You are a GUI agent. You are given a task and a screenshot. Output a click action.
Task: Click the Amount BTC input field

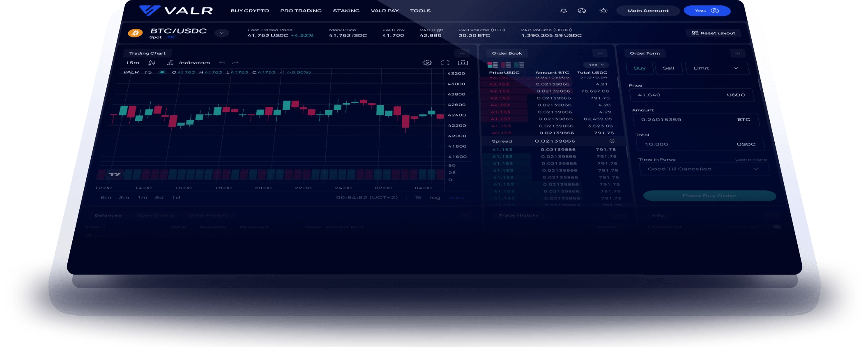point(695,120)
